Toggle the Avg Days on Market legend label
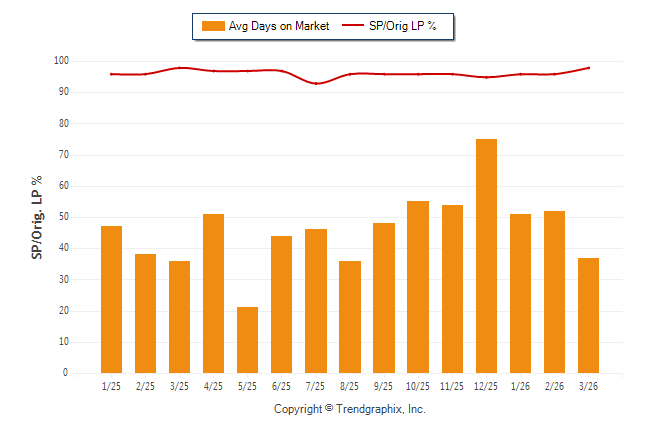 (x=278, y=26)
